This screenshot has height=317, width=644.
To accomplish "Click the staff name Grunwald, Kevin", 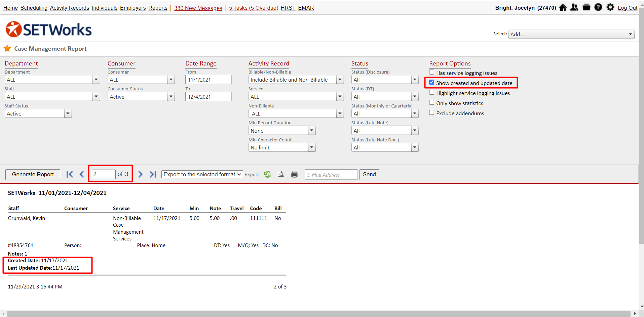I will [27, 218].
